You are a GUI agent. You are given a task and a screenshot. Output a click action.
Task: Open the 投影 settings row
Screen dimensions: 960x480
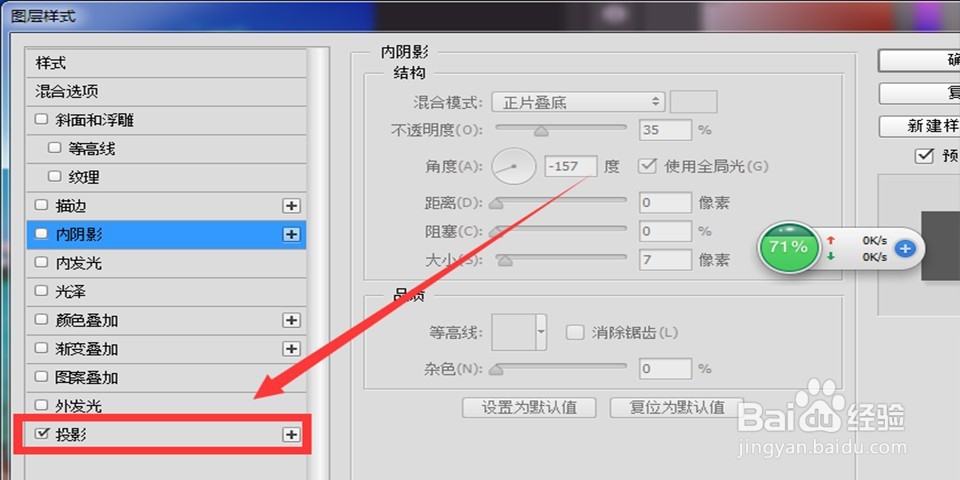click(166, 435)
